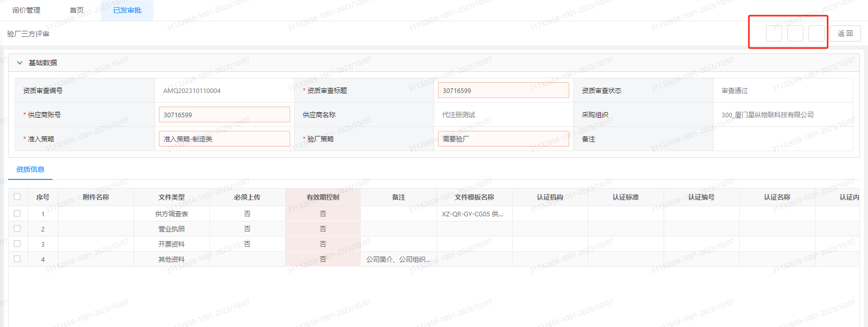
Task: Click sequence number 3 in the table
Action: (43, 244)
